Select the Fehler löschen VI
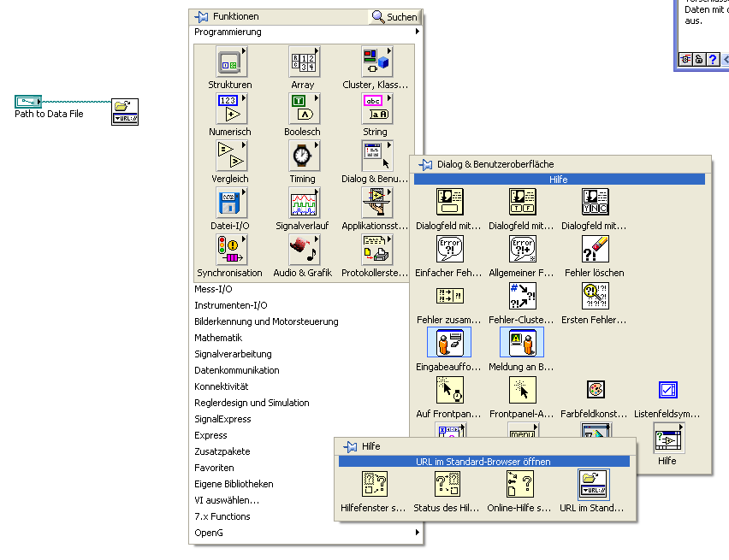Viewport: 729px width, 560px height. pos(596,249)
